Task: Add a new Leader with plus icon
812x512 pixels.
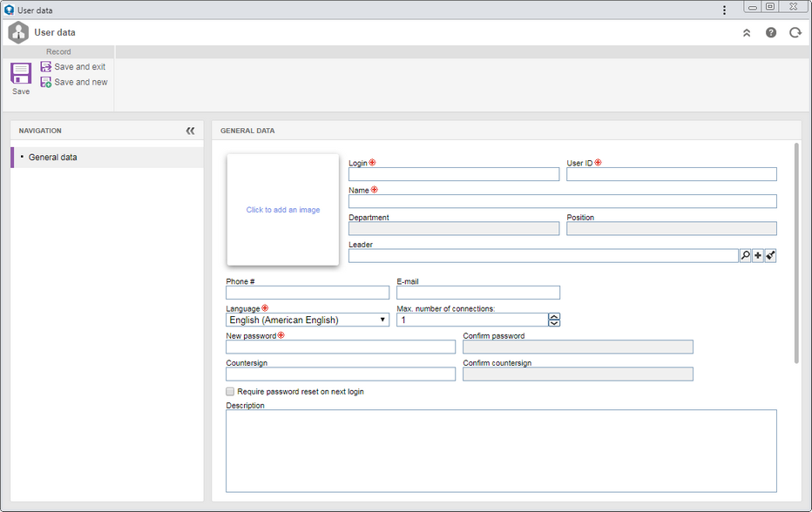Action: [758, 255]
